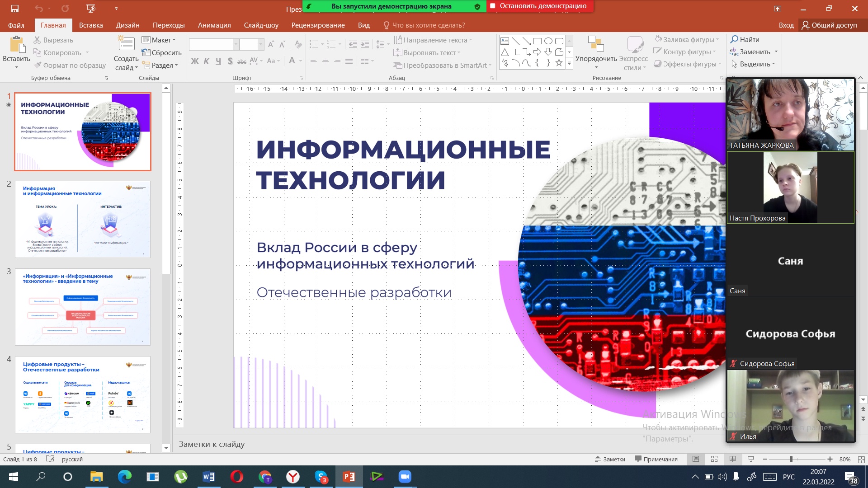Image resolution: width=868 pixels, height=488 pixels.
Task: Center the paragraph text
Action: tap(325, 61)
